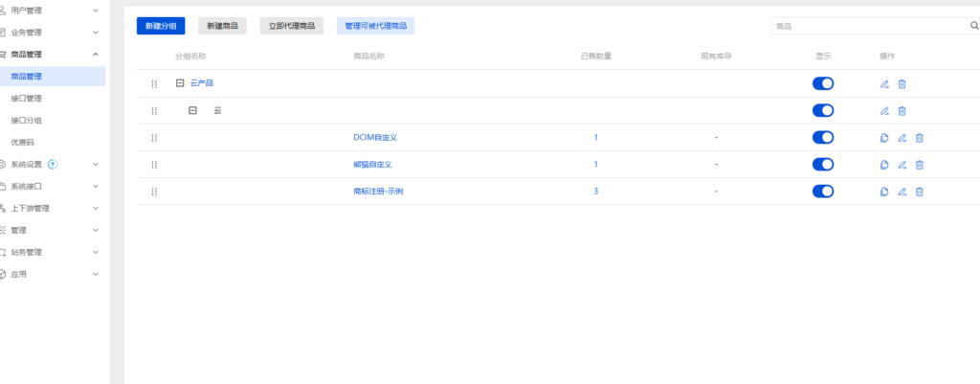
Task: Click the drag handle of the row between DCIM自定义 and 商标注册-示例
Action: coord(154,165)
